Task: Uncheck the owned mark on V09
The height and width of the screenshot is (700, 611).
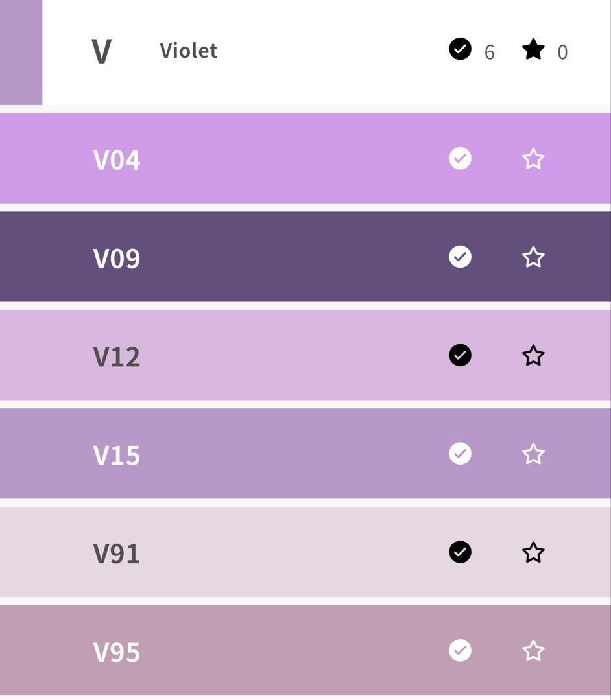Action: (460, 257)
